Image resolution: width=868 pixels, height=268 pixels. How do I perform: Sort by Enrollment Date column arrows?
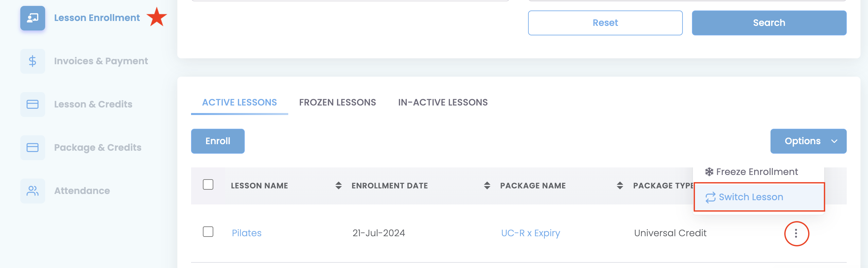pyautogui.click(x=487, y=185)
